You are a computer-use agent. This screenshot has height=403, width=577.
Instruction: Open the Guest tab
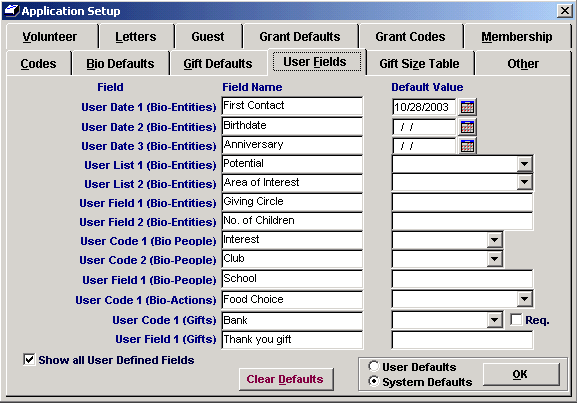click(x=208, y=37)
